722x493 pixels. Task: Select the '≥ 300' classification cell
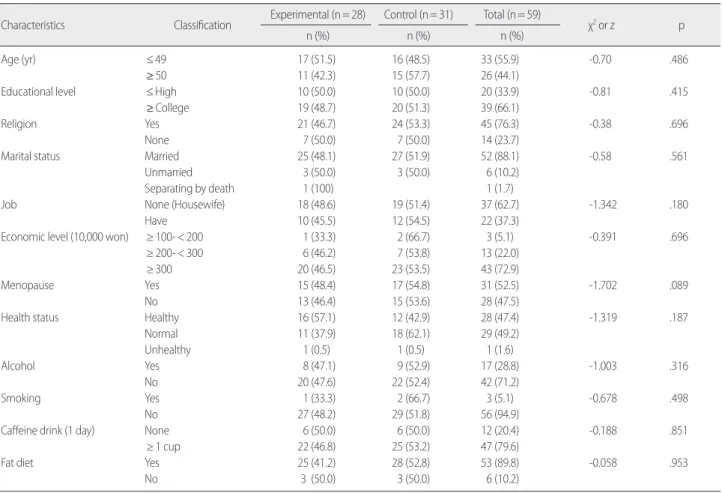click(x=159, y=269)
